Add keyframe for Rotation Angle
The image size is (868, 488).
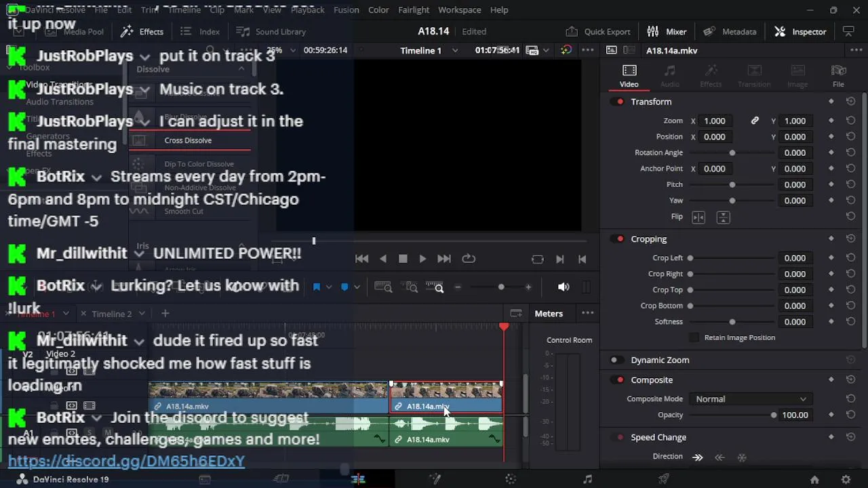(x=831, y=152)
